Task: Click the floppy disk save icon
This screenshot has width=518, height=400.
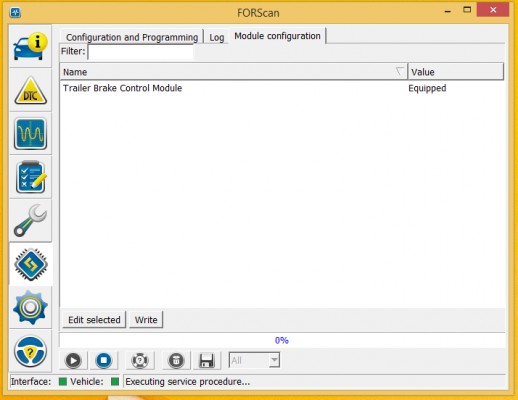Action: (x=207, y=360)
